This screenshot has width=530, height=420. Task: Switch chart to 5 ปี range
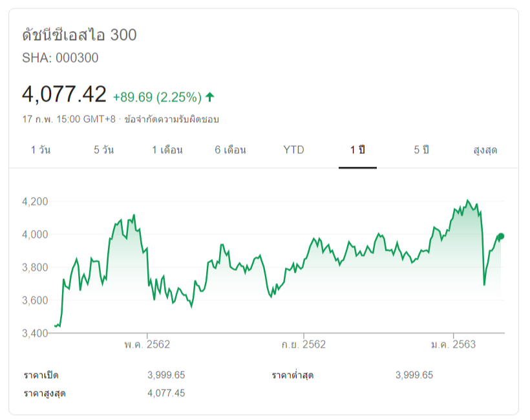[x=421, y=150]
